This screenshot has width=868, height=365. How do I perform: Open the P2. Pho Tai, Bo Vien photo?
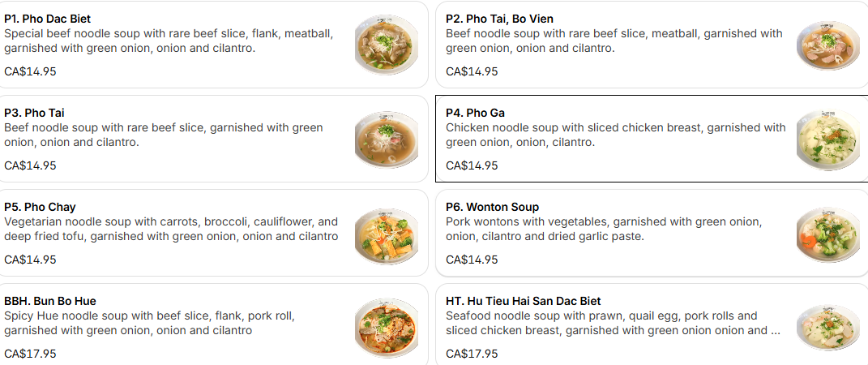828,45
